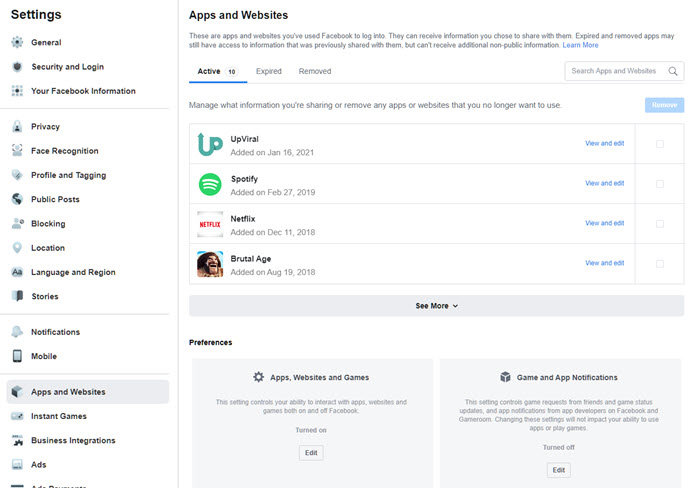The height and width of the screenshot is (488, 700).
Task: Click the cube icon beside Game and App Notifications
Action: pyautogui.click(x=505, y=377)
